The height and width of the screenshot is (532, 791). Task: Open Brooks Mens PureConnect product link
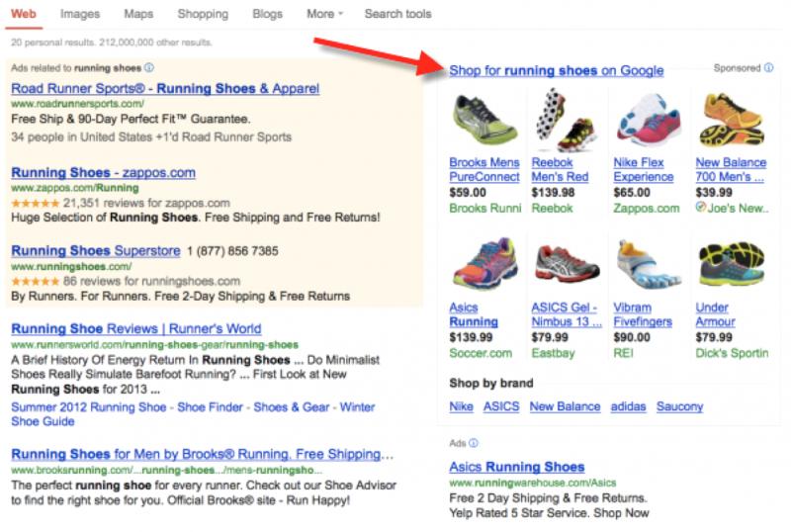484,170
